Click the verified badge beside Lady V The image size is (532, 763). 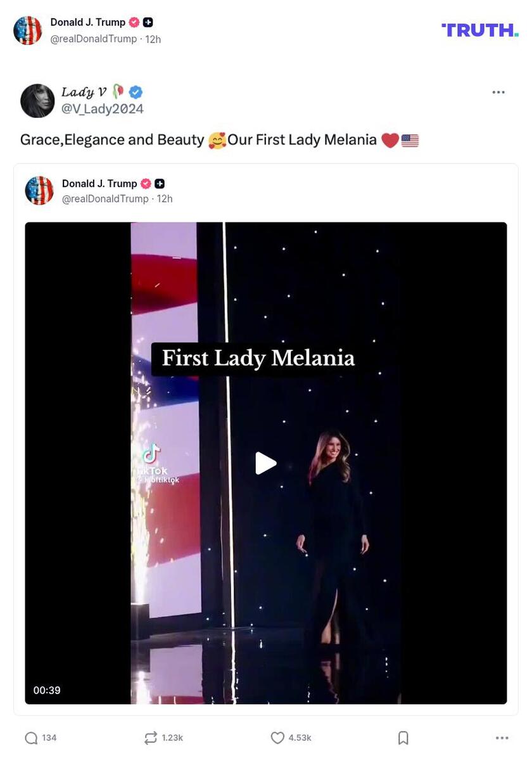point(136,93)
